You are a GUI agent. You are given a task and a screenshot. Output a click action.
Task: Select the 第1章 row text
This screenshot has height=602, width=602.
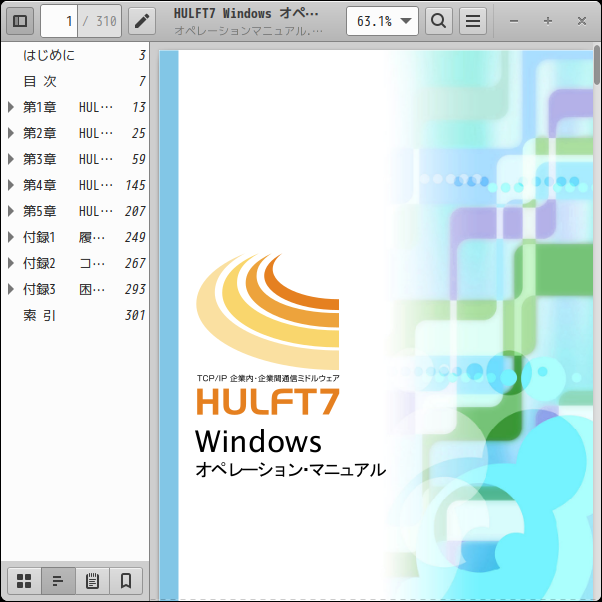[68, 107]
